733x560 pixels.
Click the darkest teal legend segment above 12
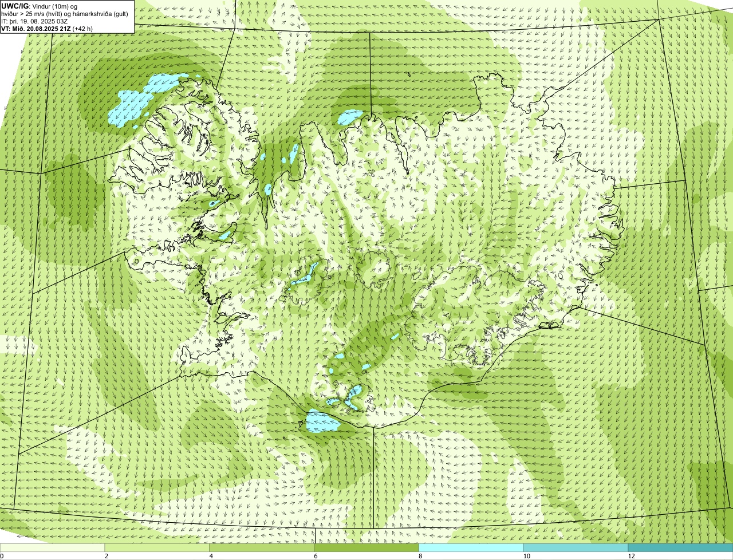[680, 548]
